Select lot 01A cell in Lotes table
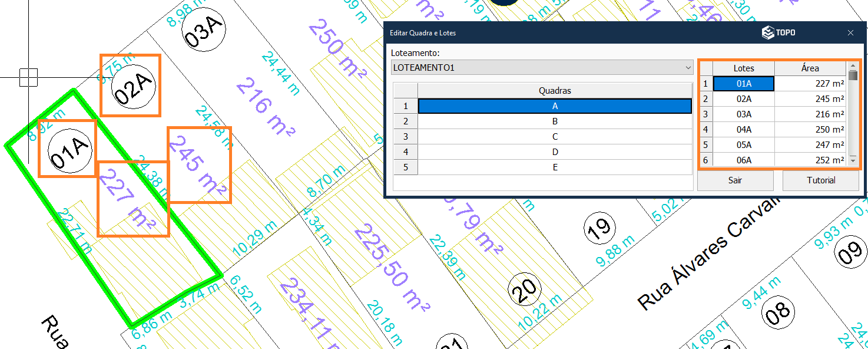Screen dimensions: 868x349 743,84
